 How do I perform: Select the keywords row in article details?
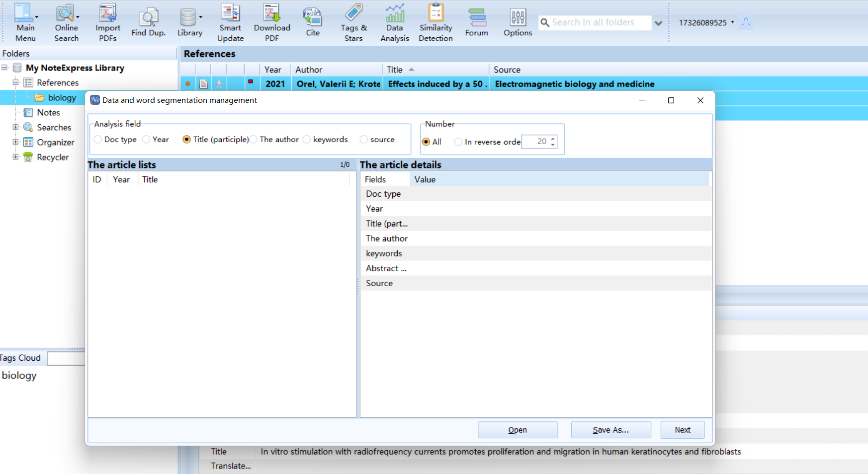coord(536,253)
